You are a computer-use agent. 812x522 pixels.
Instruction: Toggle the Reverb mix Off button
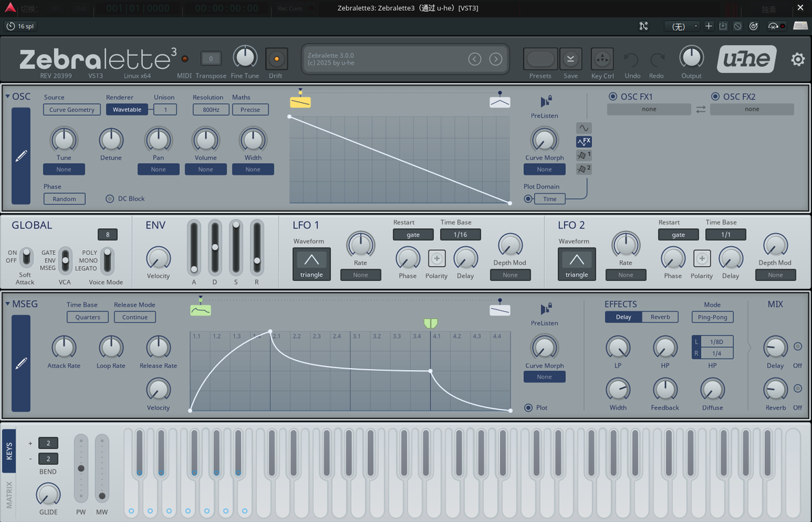pyautogui.click(x=798, y=388)
